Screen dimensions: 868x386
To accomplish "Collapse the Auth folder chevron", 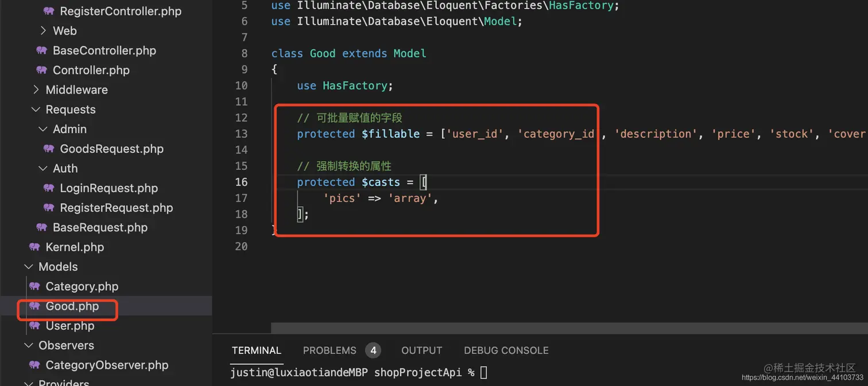I will 43,168.
